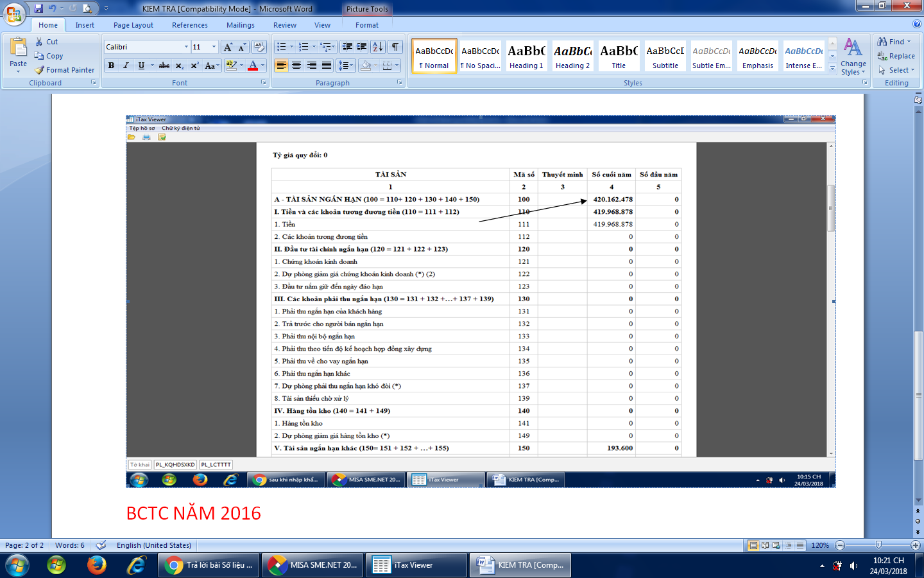Increase paragraph indent
This screenshot has width=924, height=578.
(x=362, y=47)
